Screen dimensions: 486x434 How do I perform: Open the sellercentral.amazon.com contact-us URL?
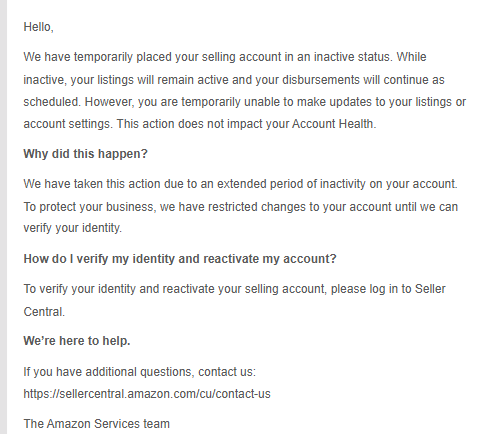[x=147, y=394]
